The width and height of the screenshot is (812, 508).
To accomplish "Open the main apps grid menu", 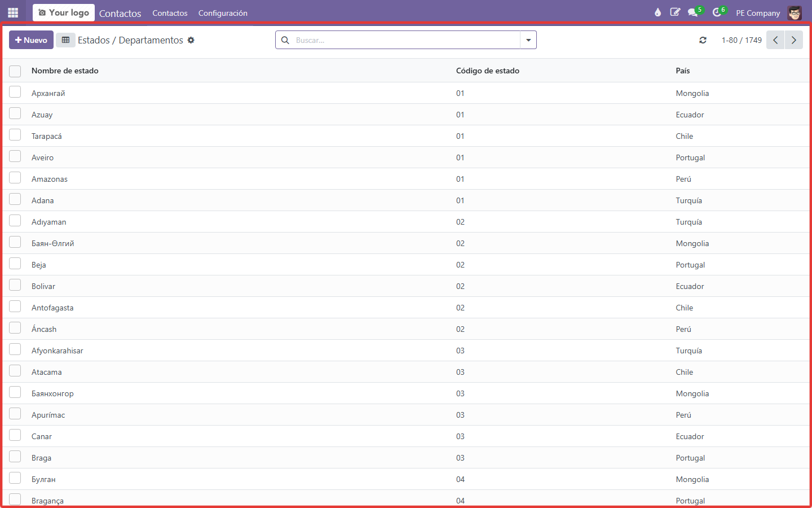I will [13, 12].
